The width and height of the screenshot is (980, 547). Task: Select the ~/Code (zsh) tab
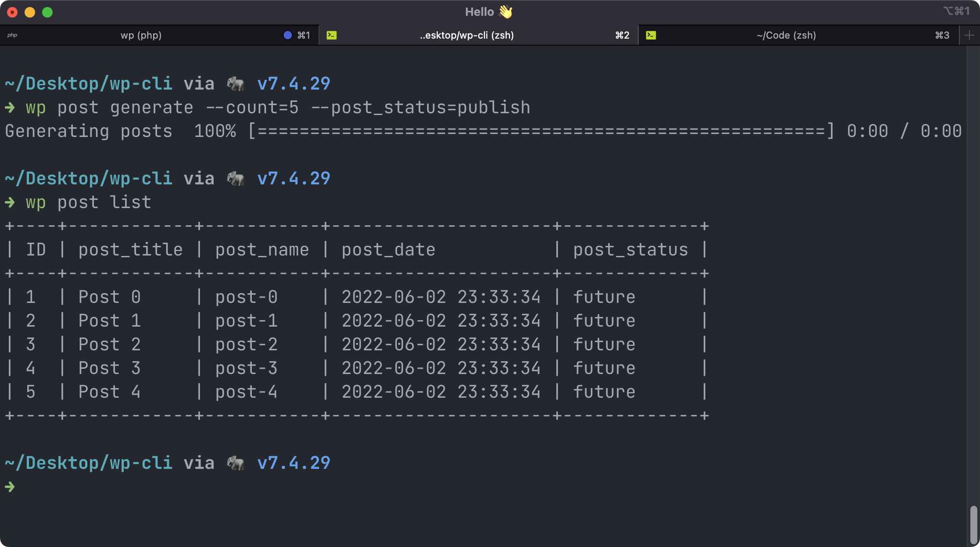tap(786, 35)
